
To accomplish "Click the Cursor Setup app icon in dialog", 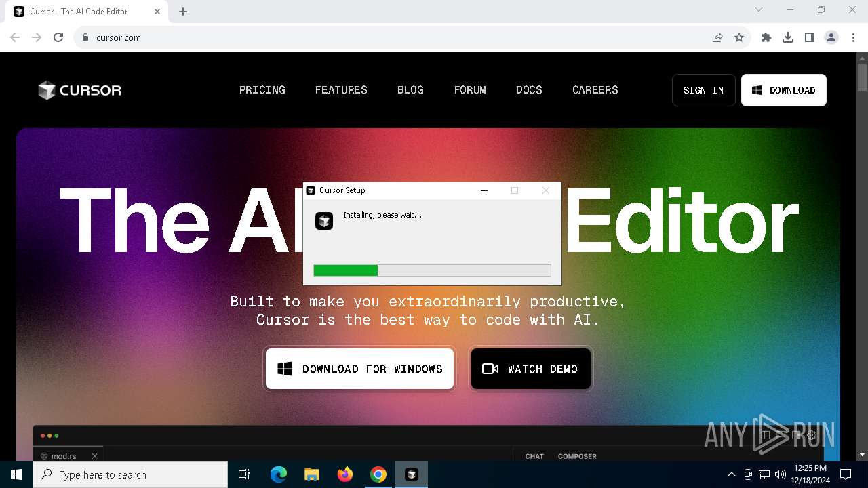I will (x=324, y=221).
